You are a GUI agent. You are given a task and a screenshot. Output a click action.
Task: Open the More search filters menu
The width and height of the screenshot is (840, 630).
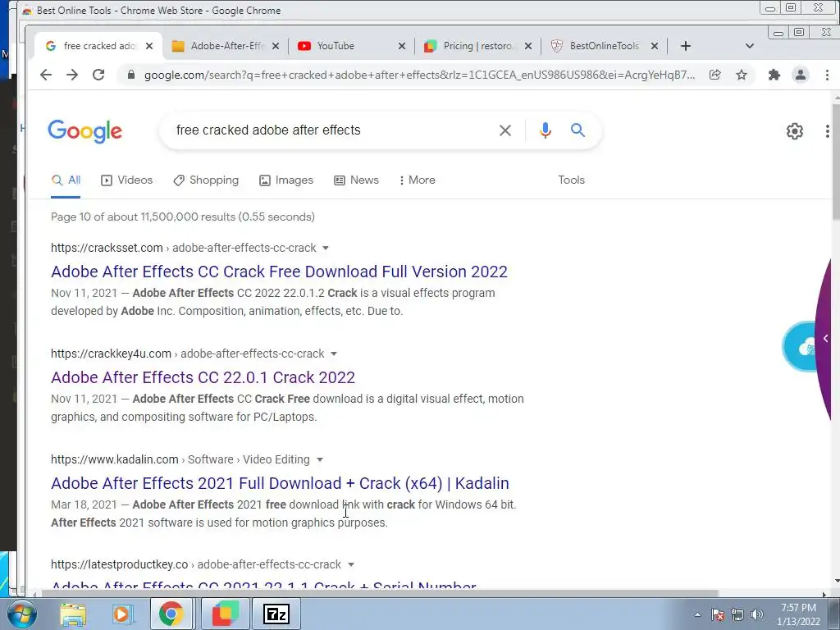coord(418,180)
